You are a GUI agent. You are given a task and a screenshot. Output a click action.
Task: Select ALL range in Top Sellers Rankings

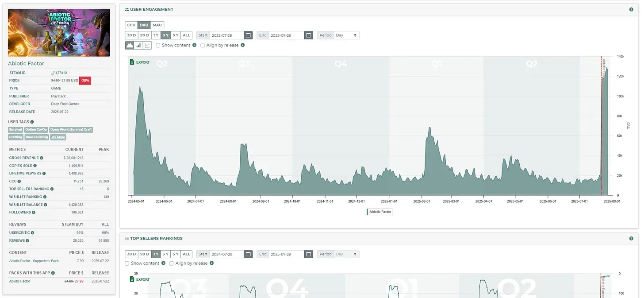pos(186,254)
